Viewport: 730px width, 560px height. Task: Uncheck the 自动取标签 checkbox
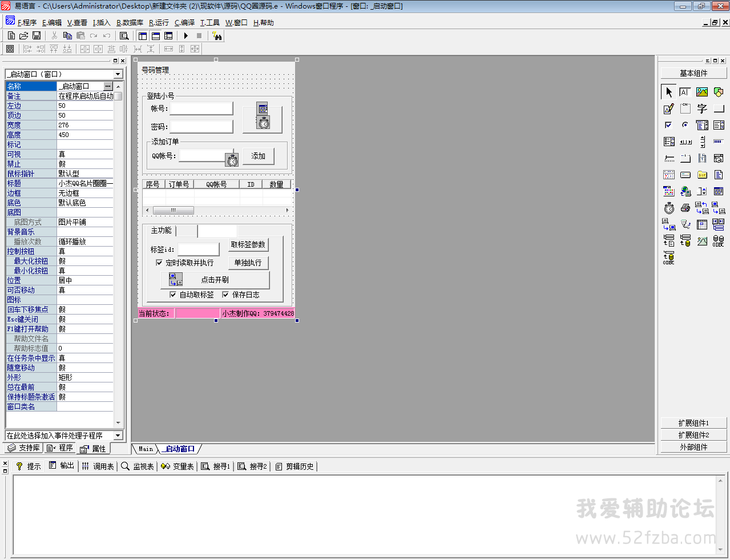tap(173, 295)
